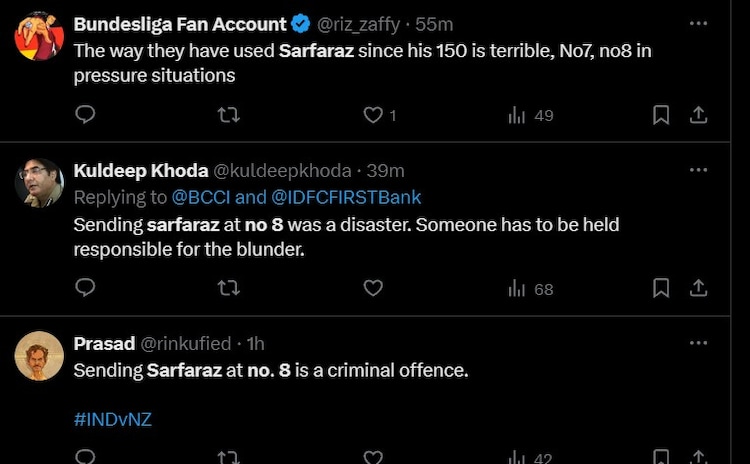Open the @BCCI mention link
The image size is (750, 464).
click(201, 197)
